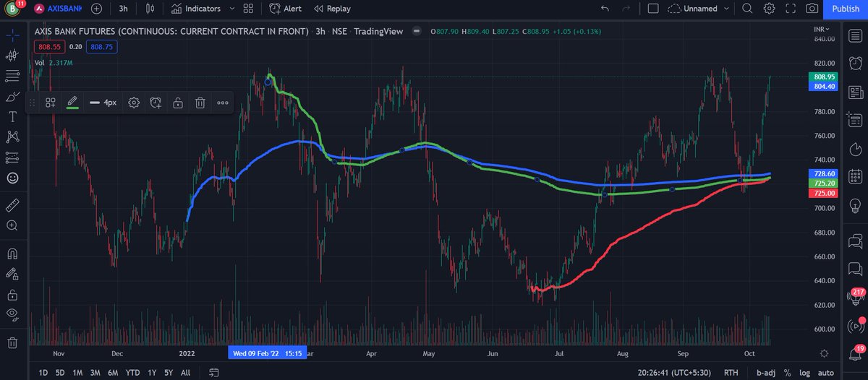
Task: Select the crosshair cursor tool
Action: click(x=12, y=35)
